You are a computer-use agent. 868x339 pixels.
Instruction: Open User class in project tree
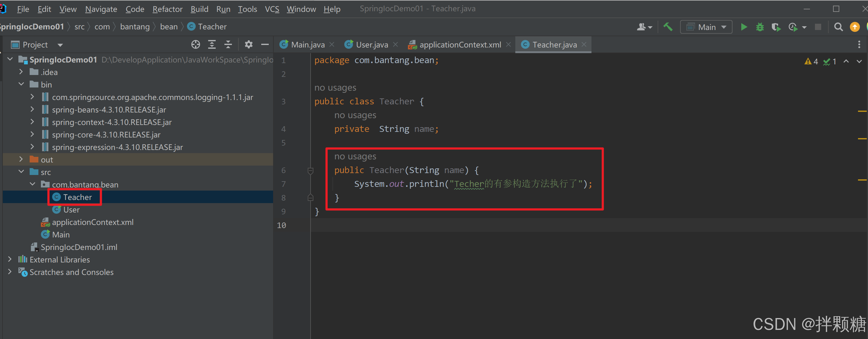(x=71, y=209)
